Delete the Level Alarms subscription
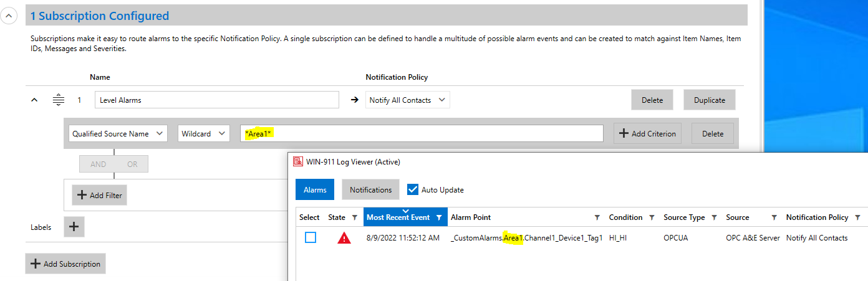Image resolution: width=868 pixels, height=281 pixels. (652, 100)
